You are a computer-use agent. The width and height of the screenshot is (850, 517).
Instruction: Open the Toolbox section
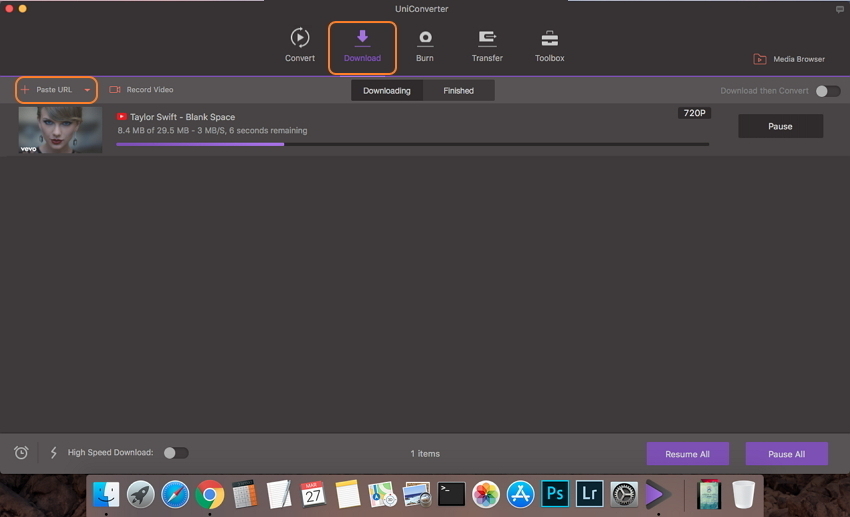pos(549,46)
